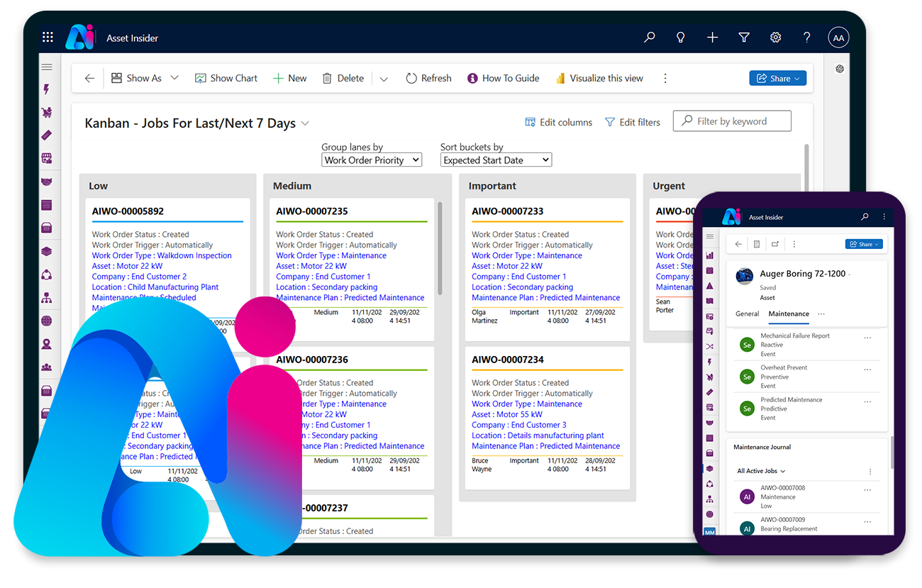Select the handshake icon in tablet sidebar
This screenshot has height=588, width=922.
coord(47,182)
